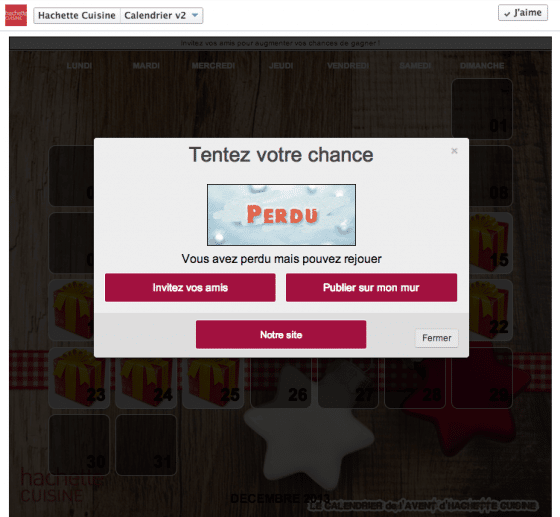The image size is (560, 517).
Task: Click the Hachette Cuisine logo icon
Action: pyautogui.click(x=16, y=15)
